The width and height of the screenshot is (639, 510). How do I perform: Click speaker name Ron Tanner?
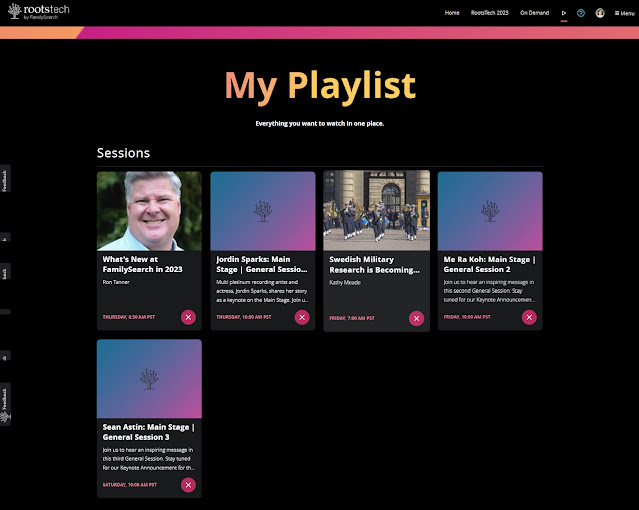pos(116,282)
